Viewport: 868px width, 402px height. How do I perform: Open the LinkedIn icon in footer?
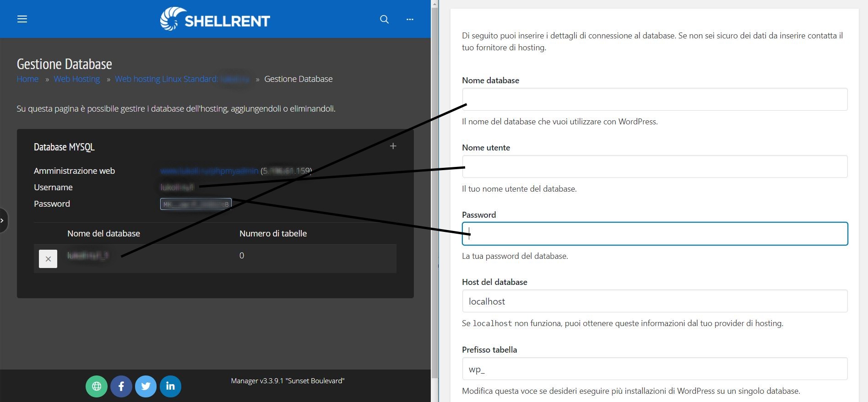coord(170,386)
